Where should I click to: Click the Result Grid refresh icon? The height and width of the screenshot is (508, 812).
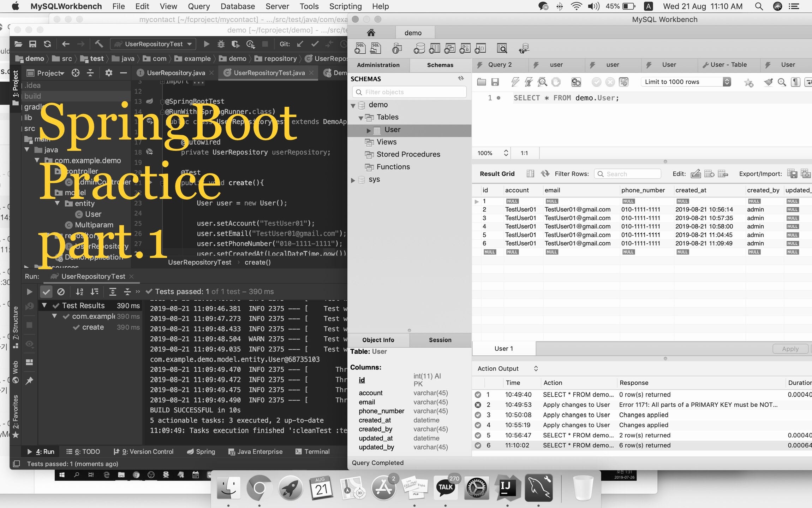pyautogui.click(x=545, y=173)
